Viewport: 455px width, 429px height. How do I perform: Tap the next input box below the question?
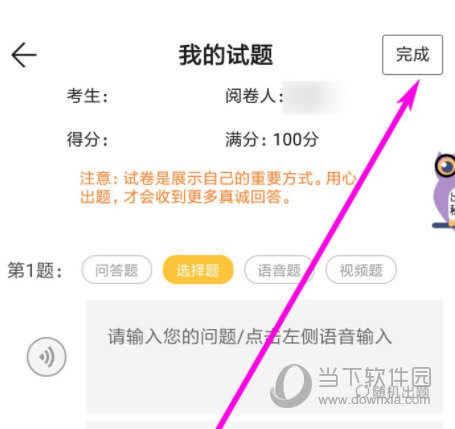(x=265, y=425)
